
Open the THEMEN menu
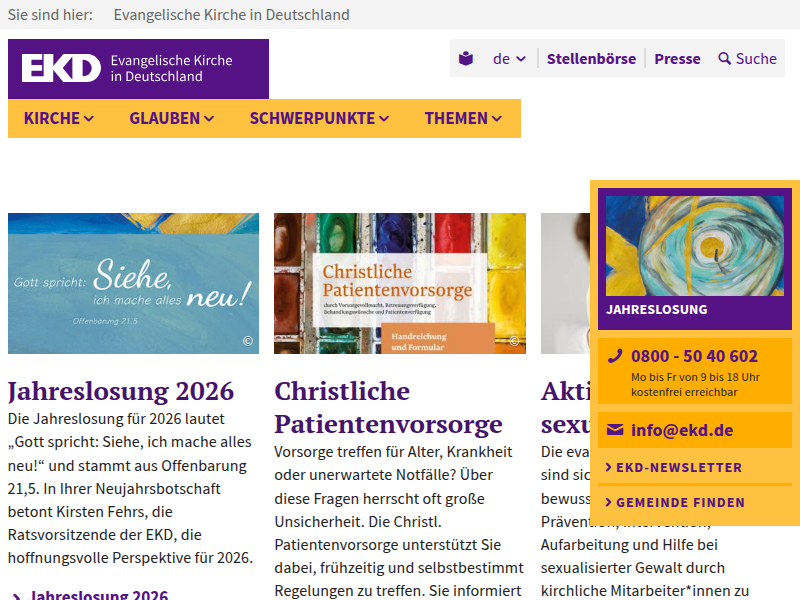coord(462,118)
